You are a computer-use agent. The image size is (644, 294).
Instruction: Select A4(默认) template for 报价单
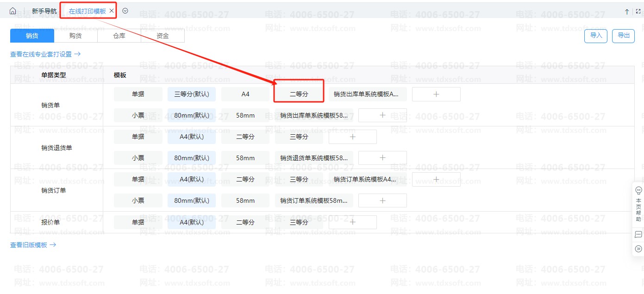pos(192,222)
